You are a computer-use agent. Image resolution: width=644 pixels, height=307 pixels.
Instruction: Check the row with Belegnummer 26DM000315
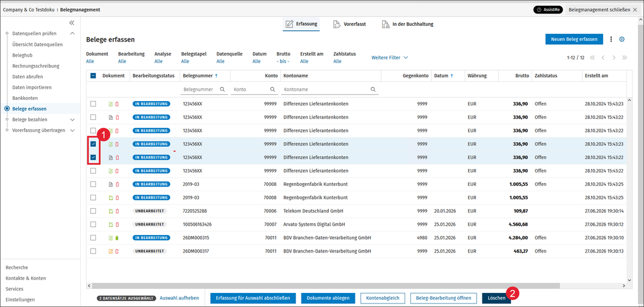point(93,237)
